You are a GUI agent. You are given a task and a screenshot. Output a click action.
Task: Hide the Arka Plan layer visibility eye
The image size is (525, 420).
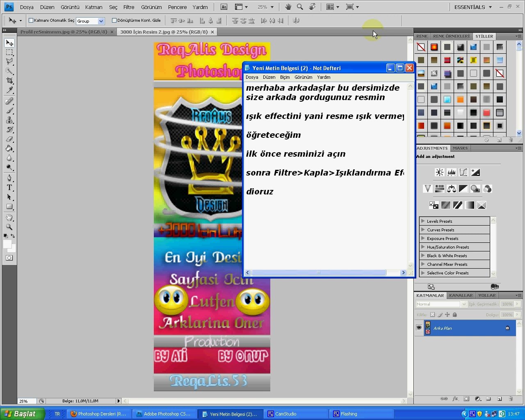[419, 328]
